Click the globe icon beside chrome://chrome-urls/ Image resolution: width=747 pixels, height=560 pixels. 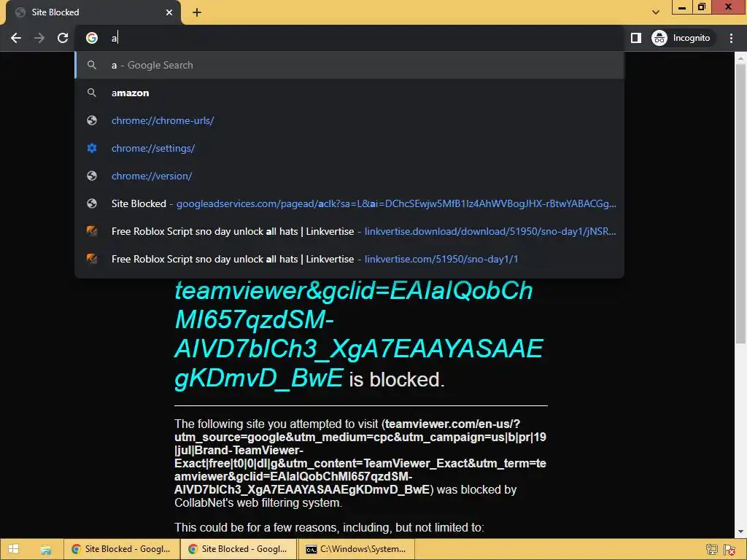coord(92,120)
